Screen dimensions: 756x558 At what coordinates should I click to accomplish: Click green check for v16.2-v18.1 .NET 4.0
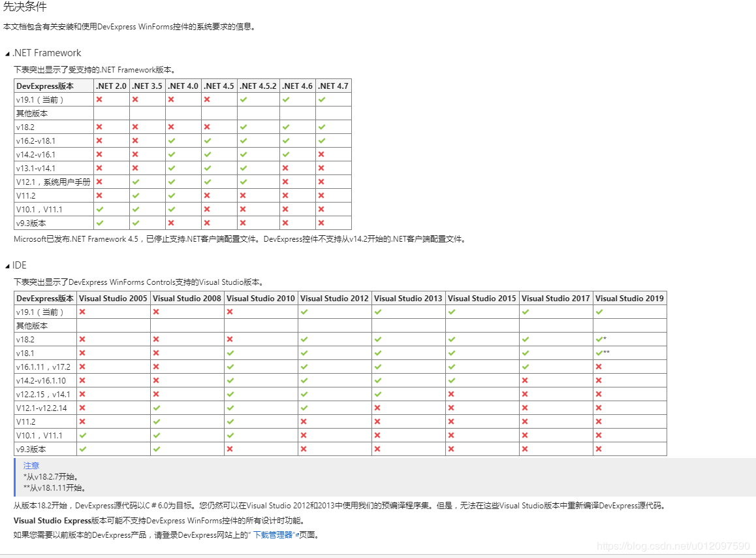(172, 140)
